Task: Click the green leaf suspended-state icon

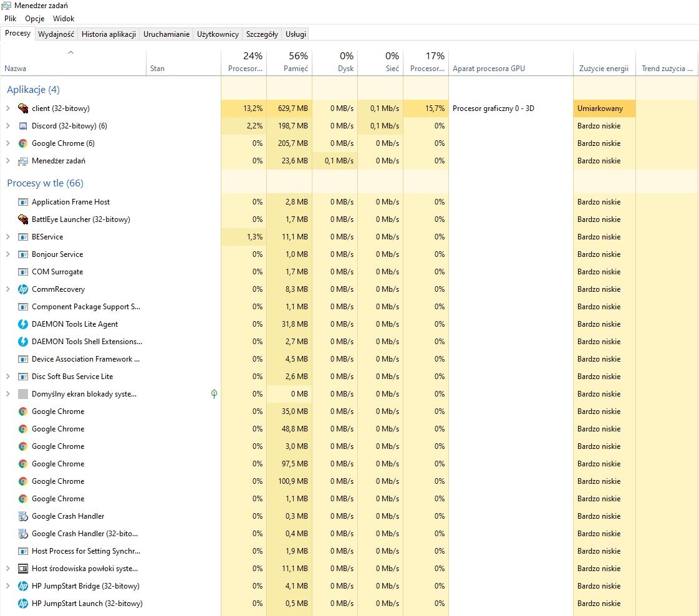Action: click(x=214, y=393)
